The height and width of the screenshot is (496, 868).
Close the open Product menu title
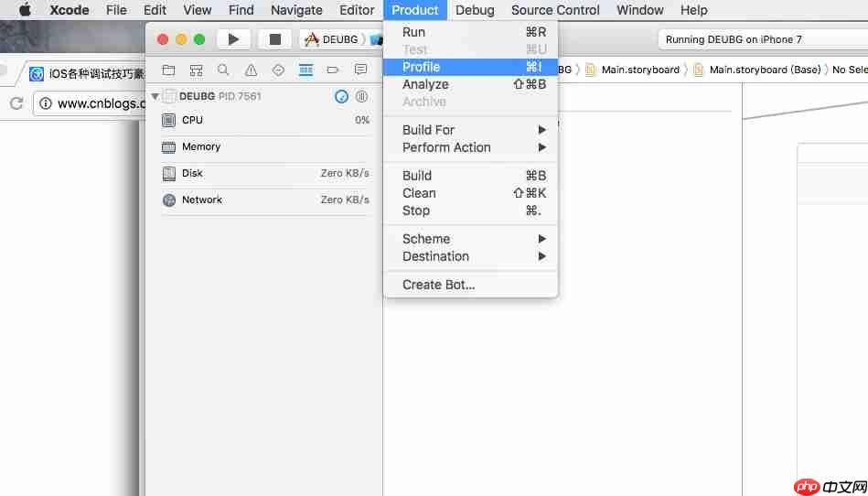pos(415,10)
